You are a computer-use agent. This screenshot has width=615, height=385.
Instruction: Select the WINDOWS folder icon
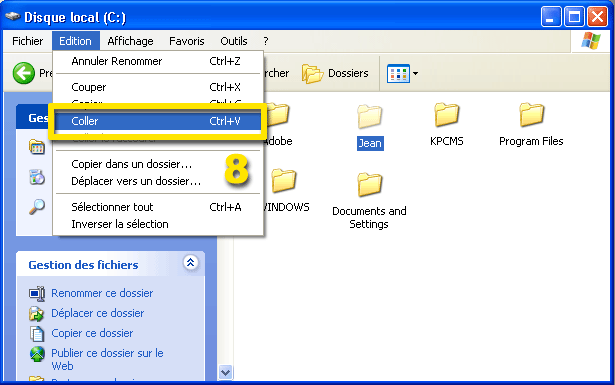pos(284,180)
